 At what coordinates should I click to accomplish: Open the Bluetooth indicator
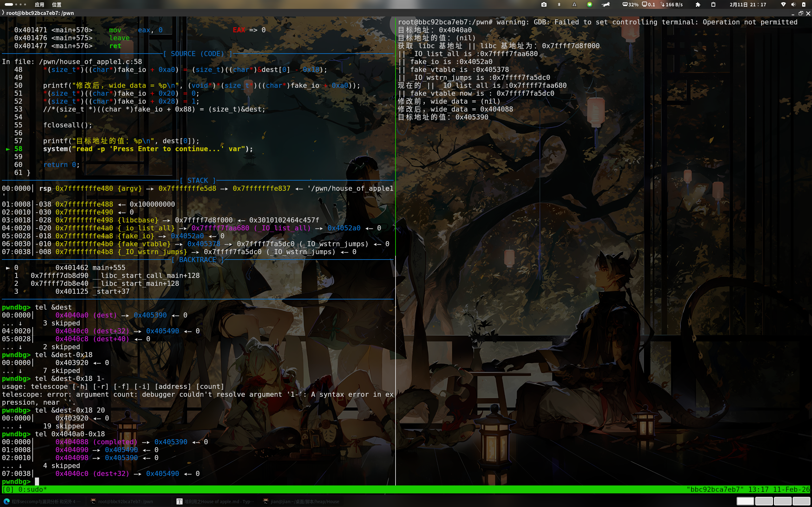pos(559,4)
